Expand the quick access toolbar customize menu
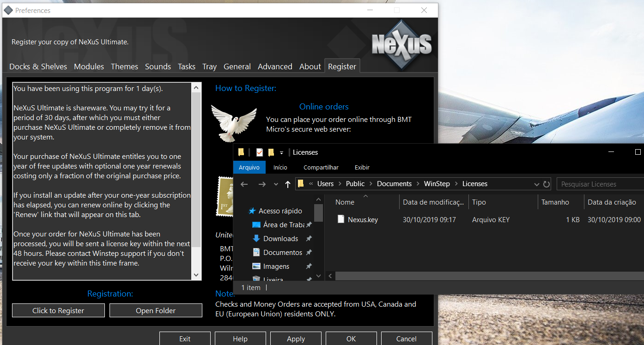644x345 pixels. click(x=281, y=152)
